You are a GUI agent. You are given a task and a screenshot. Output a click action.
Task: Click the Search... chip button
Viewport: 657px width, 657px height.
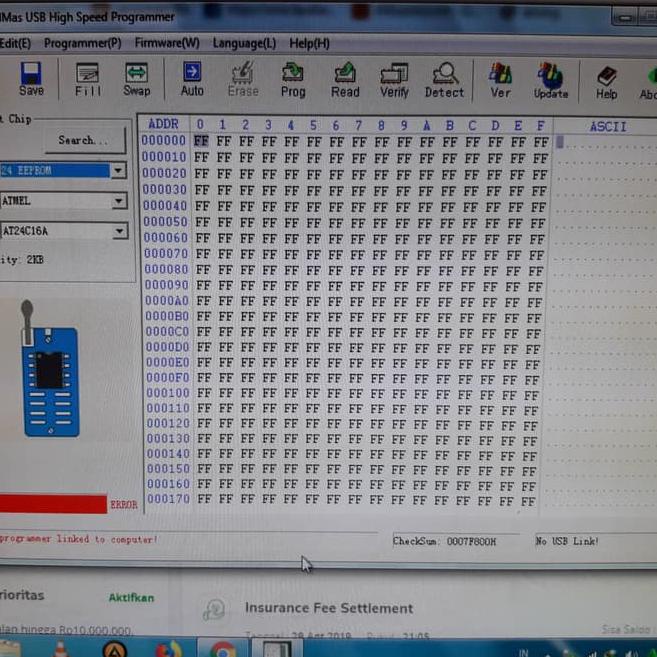pyautogui.click(x=85, y=140)
